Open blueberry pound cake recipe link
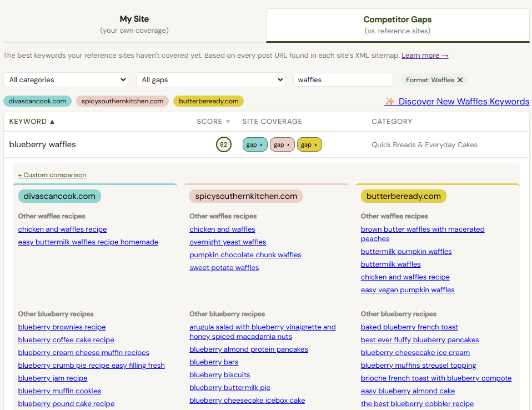 [x=66, y=403]
